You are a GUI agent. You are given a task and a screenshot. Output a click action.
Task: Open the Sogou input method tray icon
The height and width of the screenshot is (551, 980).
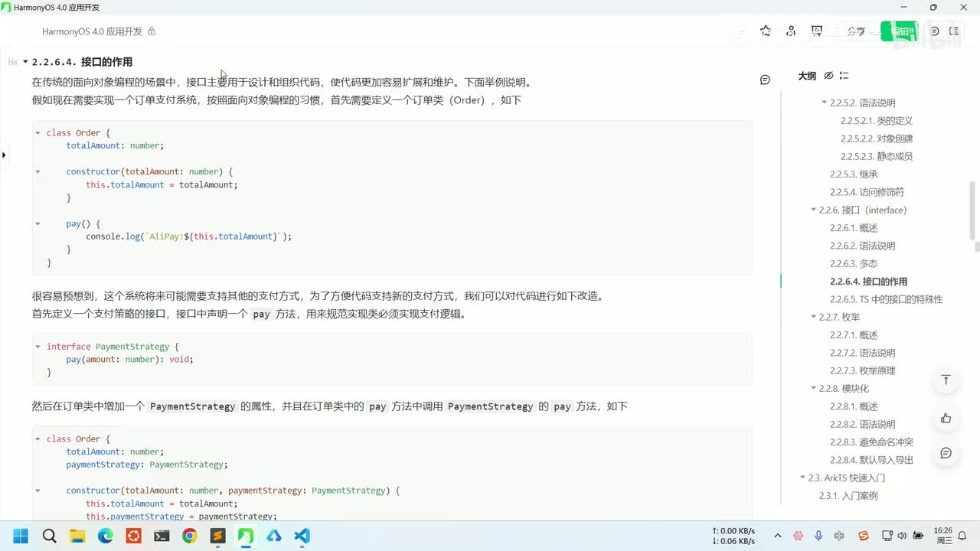pyautogui.click(x=864, y=536)
